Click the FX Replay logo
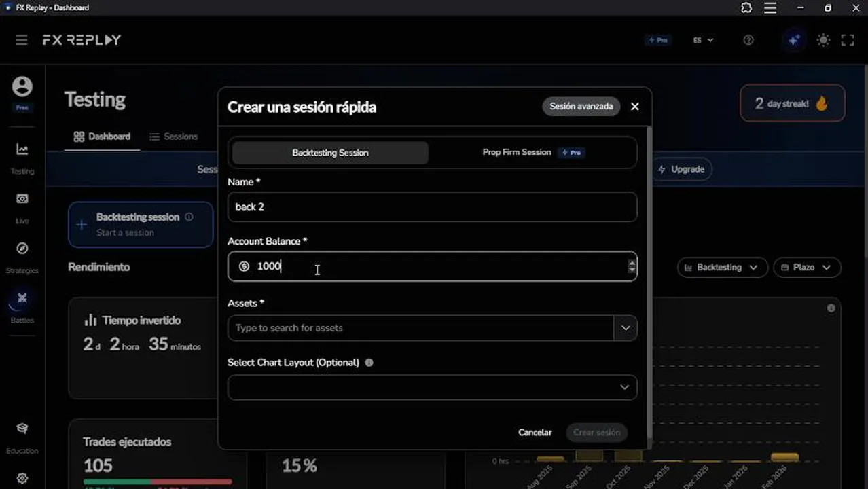 (x=82, y=40)
